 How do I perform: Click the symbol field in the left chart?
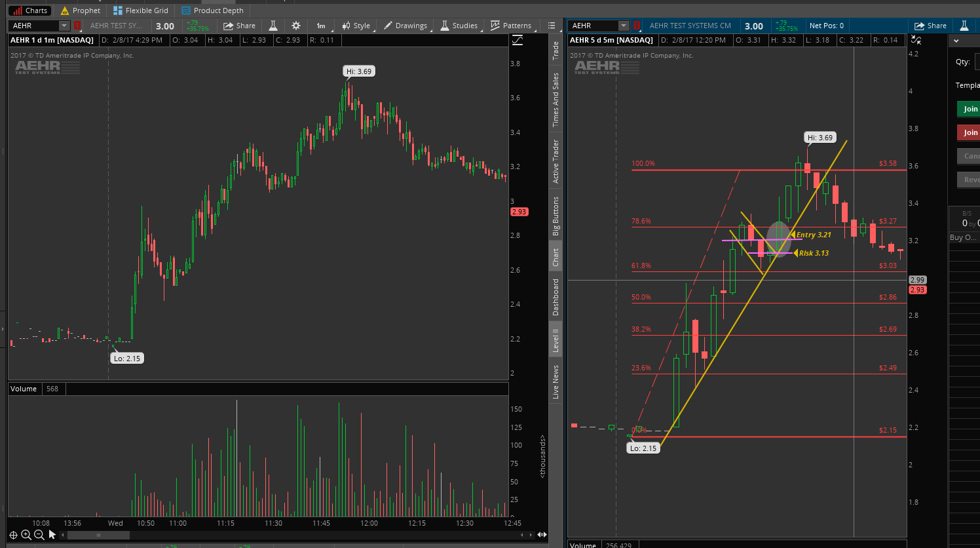[x=34, y=26]
